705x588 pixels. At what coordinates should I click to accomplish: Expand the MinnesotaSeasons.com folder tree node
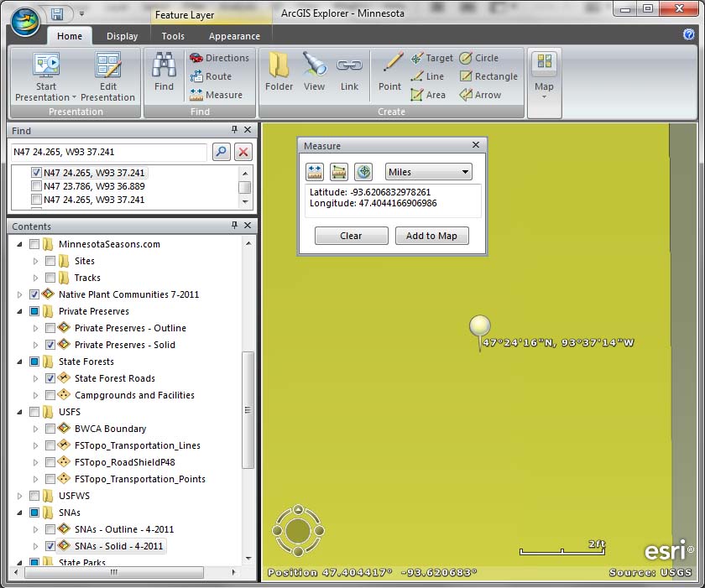tap(20, 244)
